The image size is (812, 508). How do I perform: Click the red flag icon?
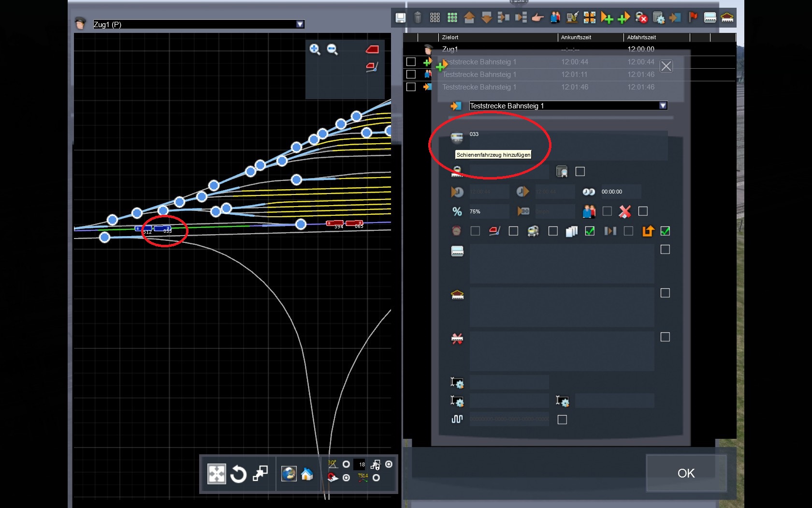[x=693, y=17]
